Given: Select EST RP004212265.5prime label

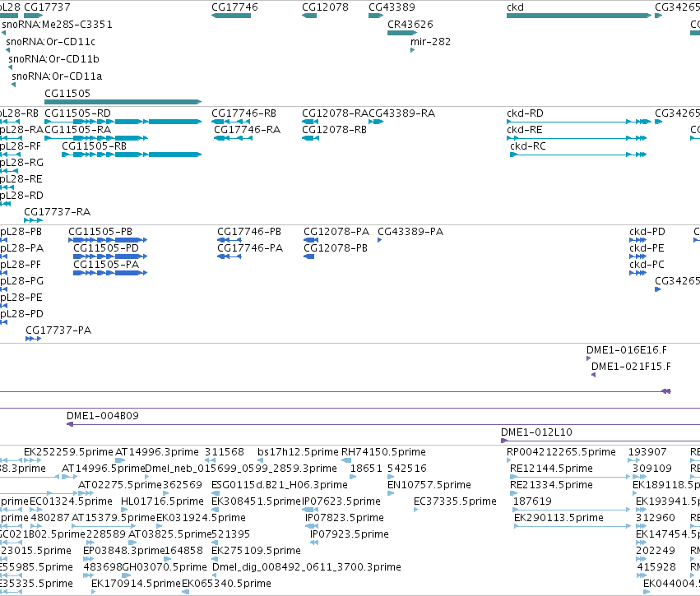Looking at the screenshot, I should point(561,452).
